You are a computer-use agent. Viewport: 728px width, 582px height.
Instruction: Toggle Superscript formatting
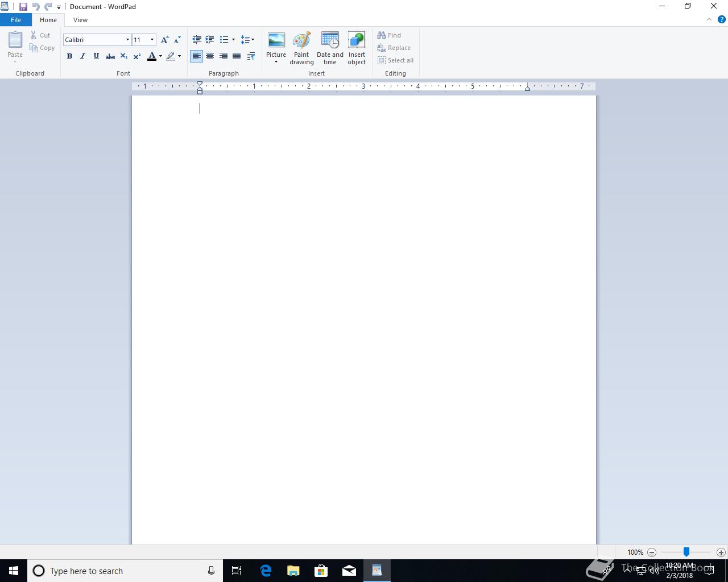coord(137,56)
